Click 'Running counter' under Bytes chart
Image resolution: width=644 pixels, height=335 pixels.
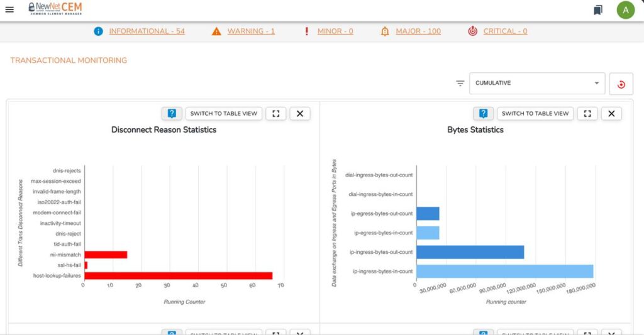(506, 302)
